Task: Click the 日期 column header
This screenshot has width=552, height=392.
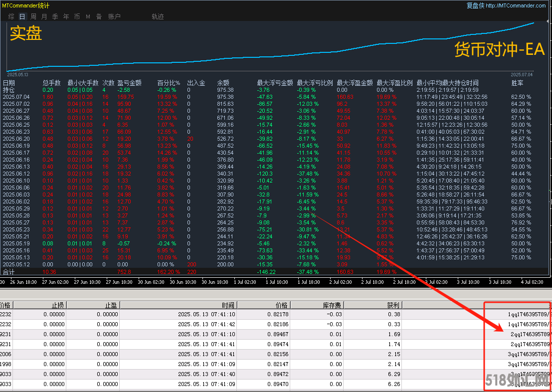Action: pyautogui.click(x=9, y=83)
